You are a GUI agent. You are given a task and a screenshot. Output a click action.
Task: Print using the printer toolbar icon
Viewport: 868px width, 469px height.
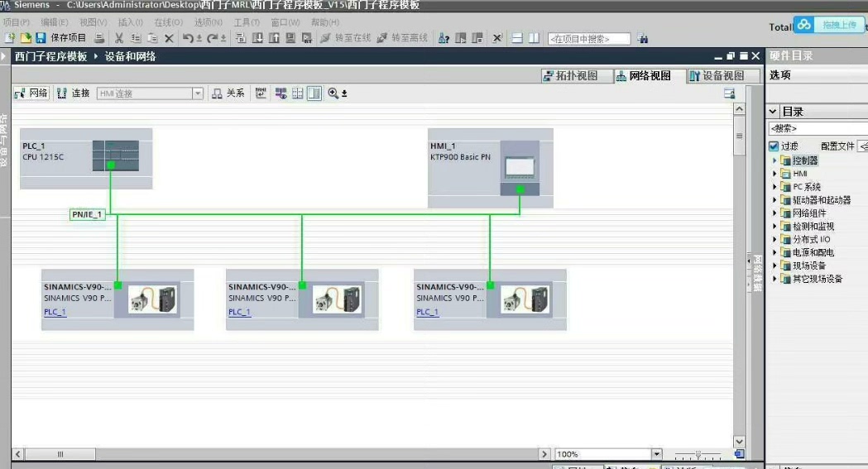(99, 38)
